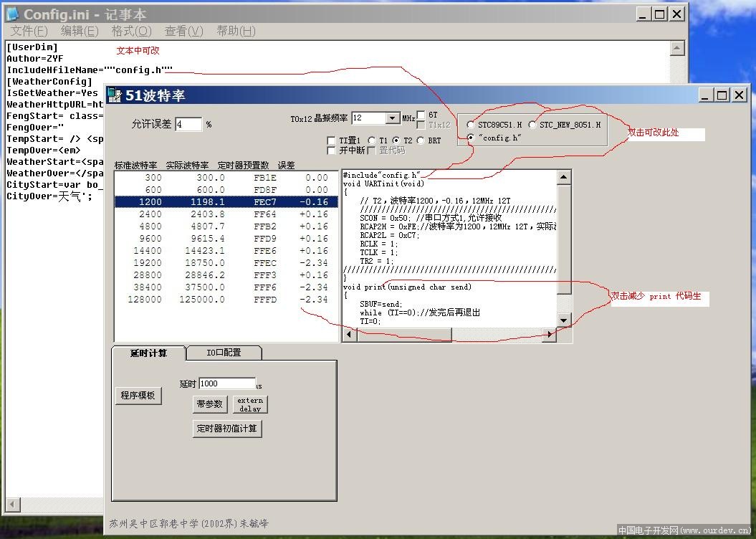Click the 延时 value input field
Image resolution: width=756 pixels, height=539 pixels.
tap(226, 383)
